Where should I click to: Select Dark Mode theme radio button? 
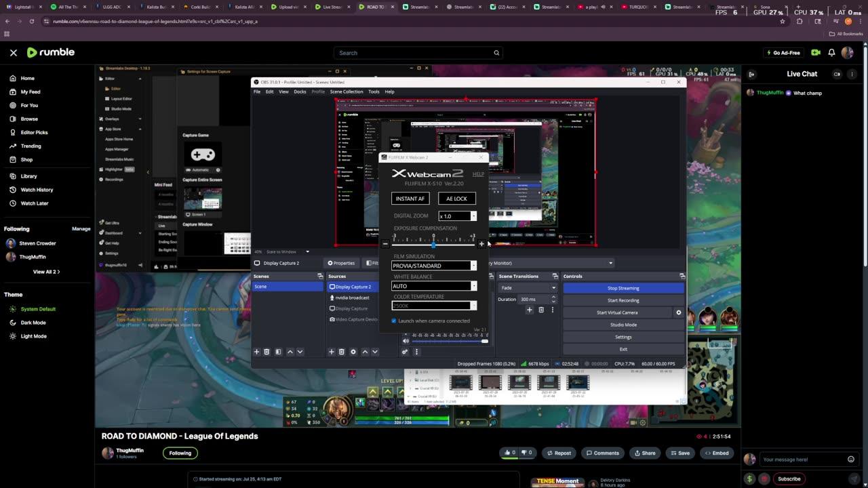pos(13,323)
